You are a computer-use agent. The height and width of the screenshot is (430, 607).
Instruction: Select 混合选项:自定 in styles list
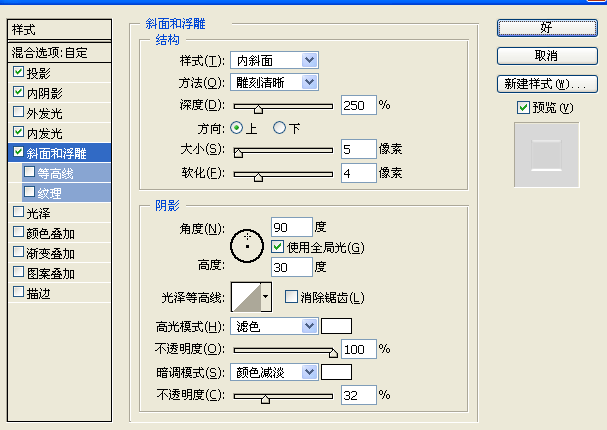click(60, 52)
